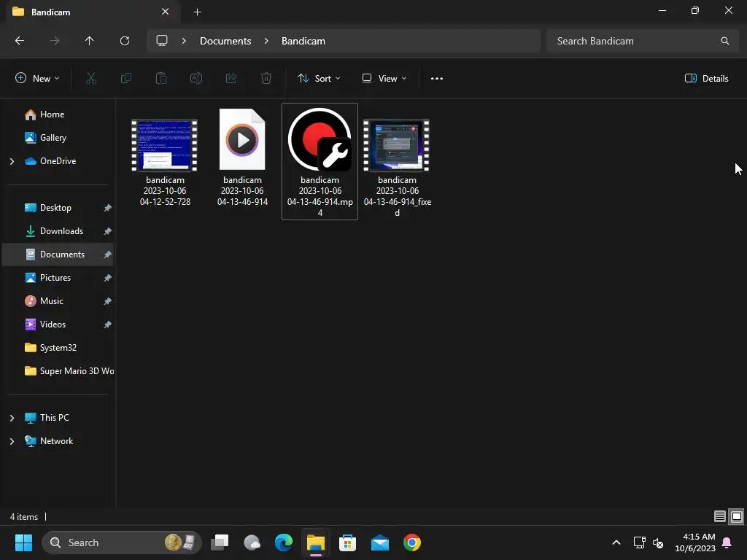Open File Explorer taskbar icon
This screenshot has height=560, width=747.
315,542
